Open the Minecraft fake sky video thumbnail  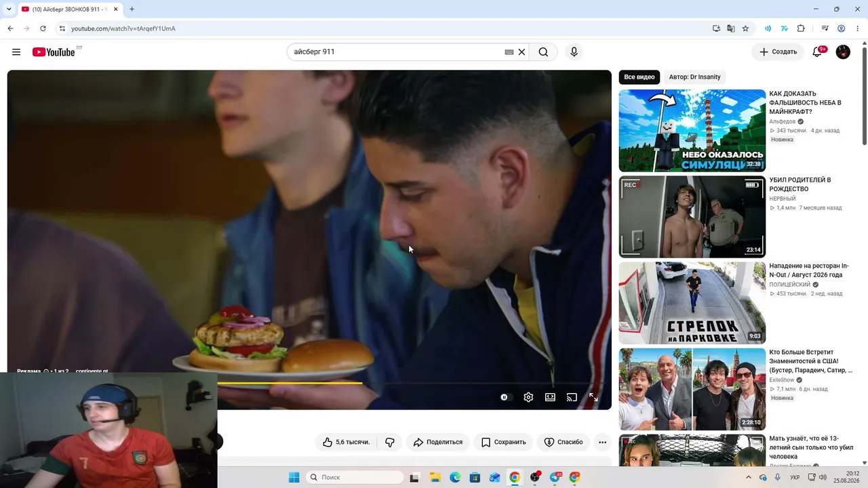tap(692, 131)
